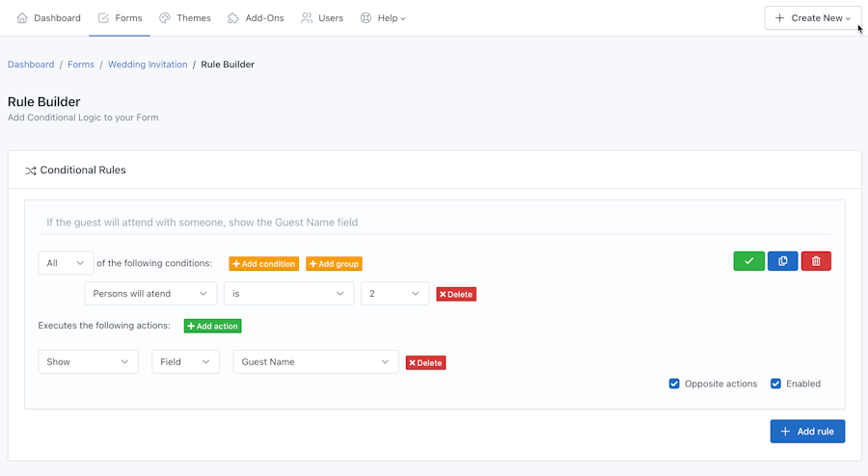Click the red trash delete rule icon
The width and height of the screenshot is (868, 476).
tap(816, 261)
